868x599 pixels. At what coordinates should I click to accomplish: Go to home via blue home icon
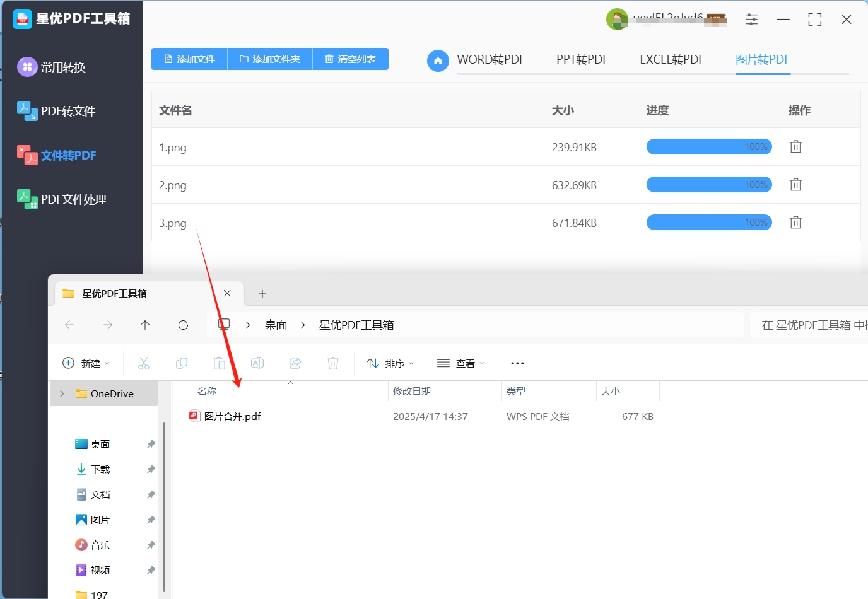click(438, 61)
